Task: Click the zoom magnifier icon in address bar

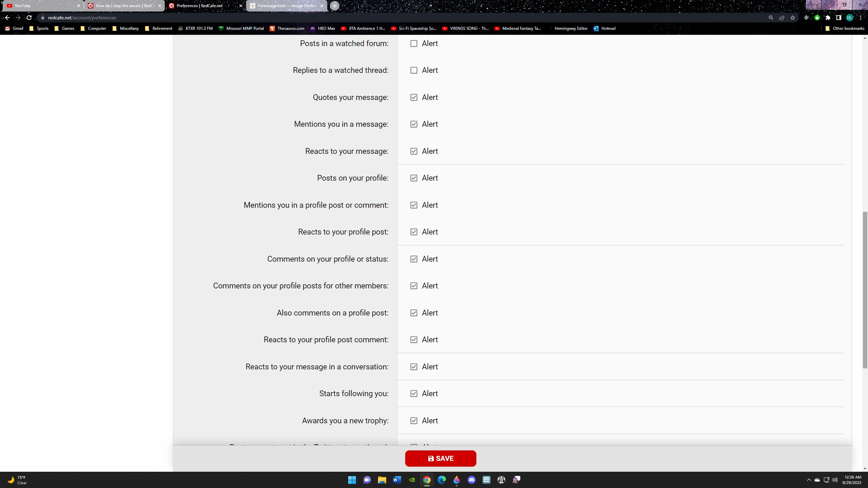Action: click(771, 18)
